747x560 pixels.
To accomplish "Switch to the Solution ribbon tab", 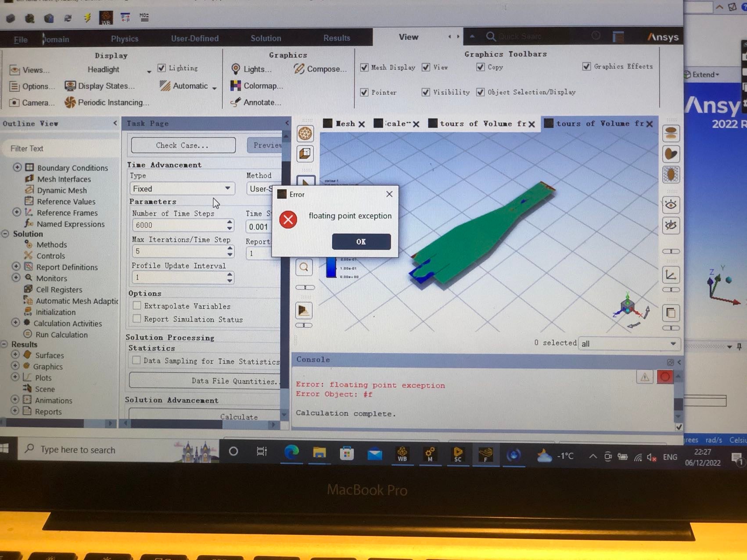I will click(266, 38).
